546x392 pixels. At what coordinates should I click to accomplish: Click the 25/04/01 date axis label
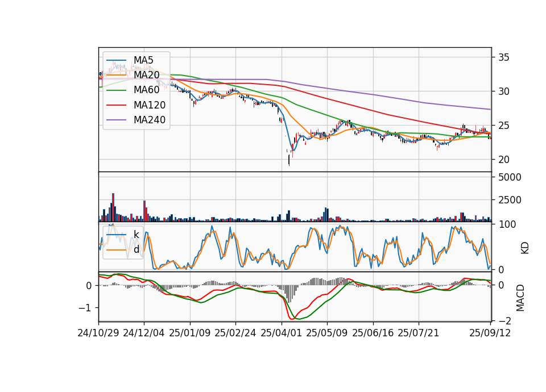coord(281,333)
